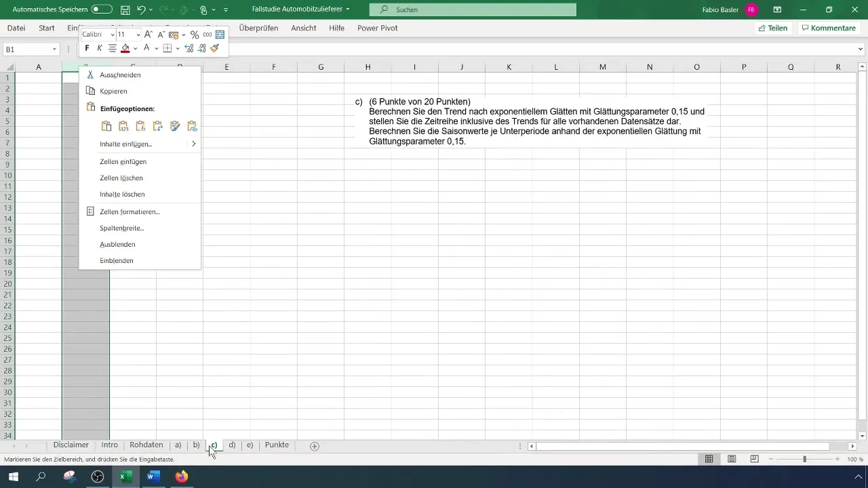This screenshot has width=868, height=488.
Task: Click the center alignment icon
Action: pos(113,48)
